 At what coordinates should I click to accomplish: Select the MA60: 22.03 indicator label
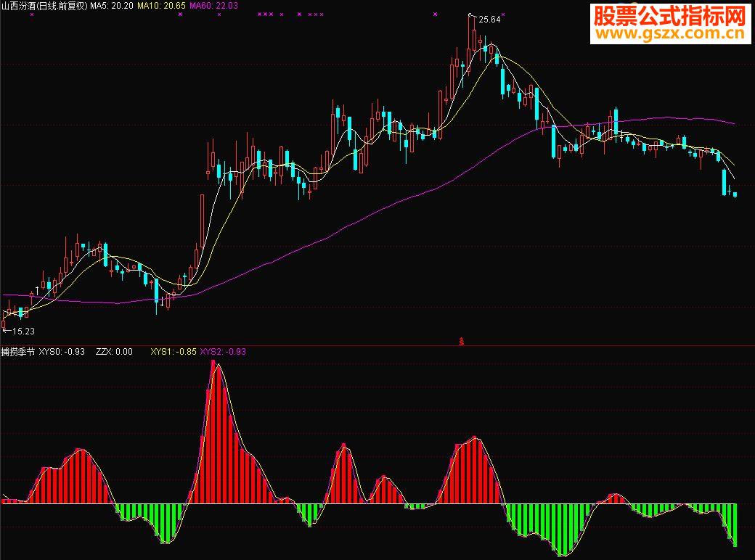tap(213, 6)
